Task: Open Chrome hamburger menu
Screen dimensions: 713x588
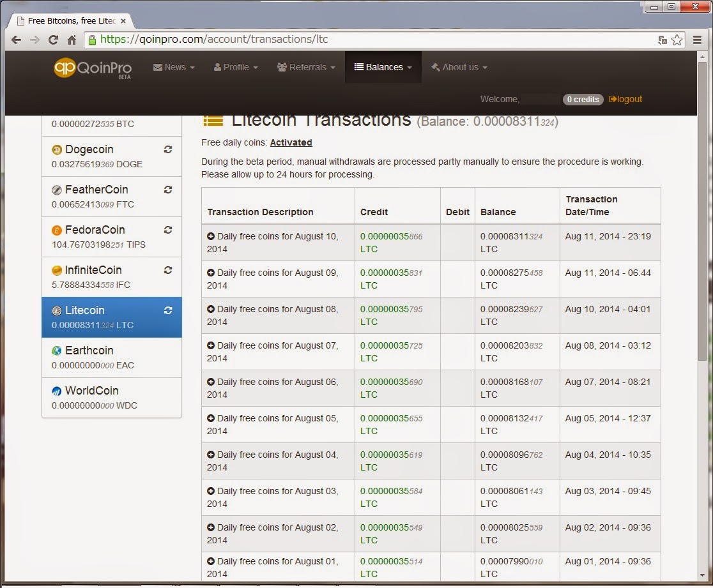Action: 697,40
